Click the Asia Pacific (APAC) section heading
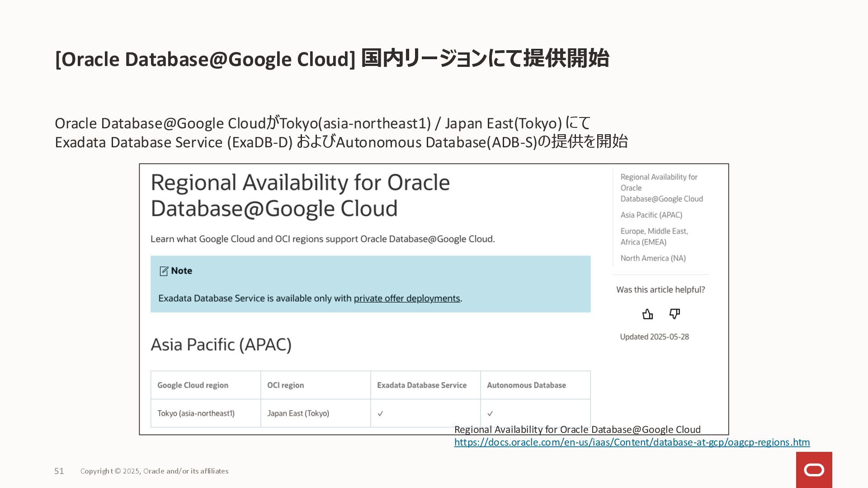868x488 pixels. [221, 345]
